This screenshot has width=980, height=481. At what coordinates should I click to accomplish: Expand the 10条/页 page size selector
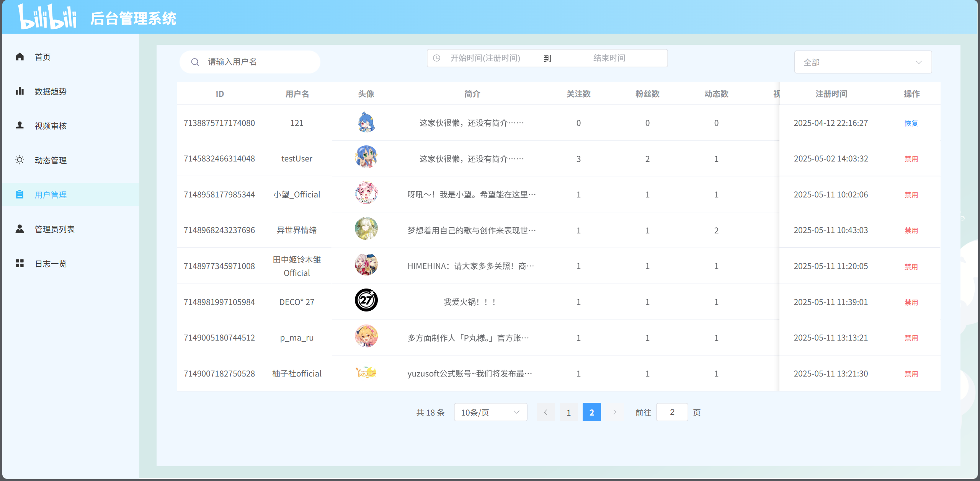tap(490, 413)
